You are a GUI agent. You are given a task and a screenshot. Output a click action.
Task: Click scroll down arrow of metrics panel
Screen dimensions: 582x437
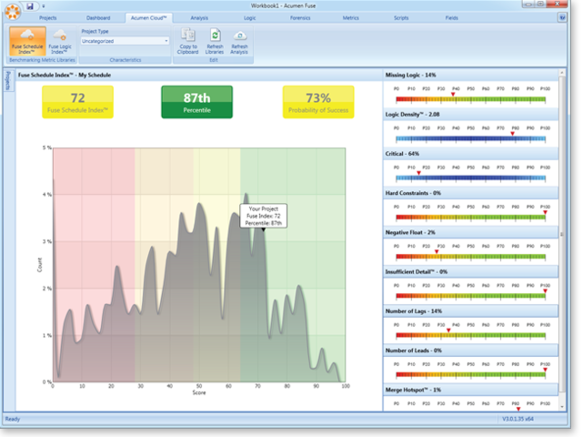point(562,407)
